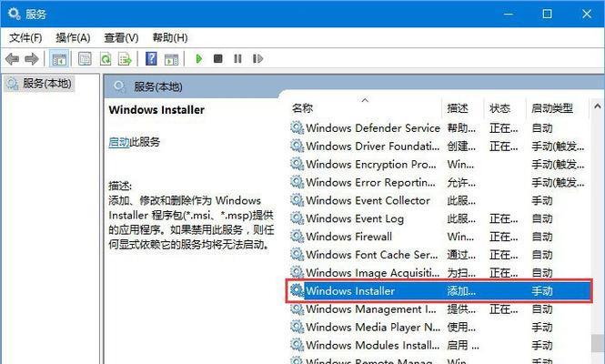Click the Restart Service button
The image size is (605, 364).
[257, 58]
